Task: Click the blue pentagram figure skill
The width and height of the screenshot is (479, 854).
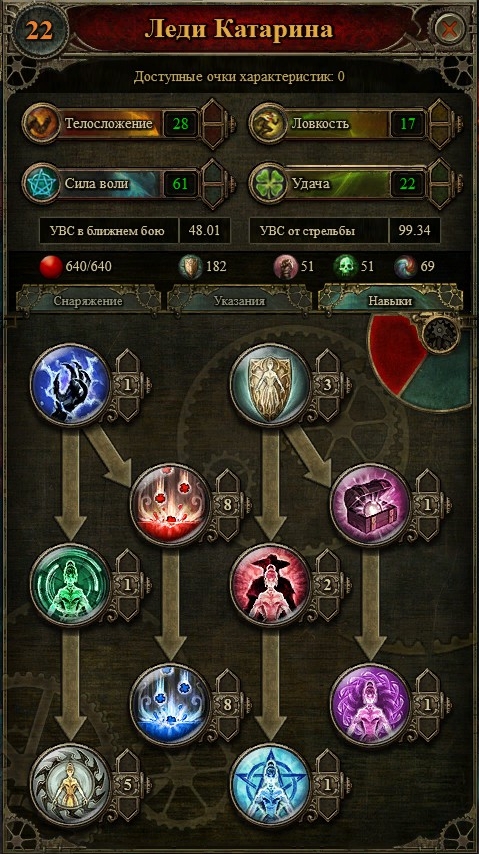Action: coord(270,784)
